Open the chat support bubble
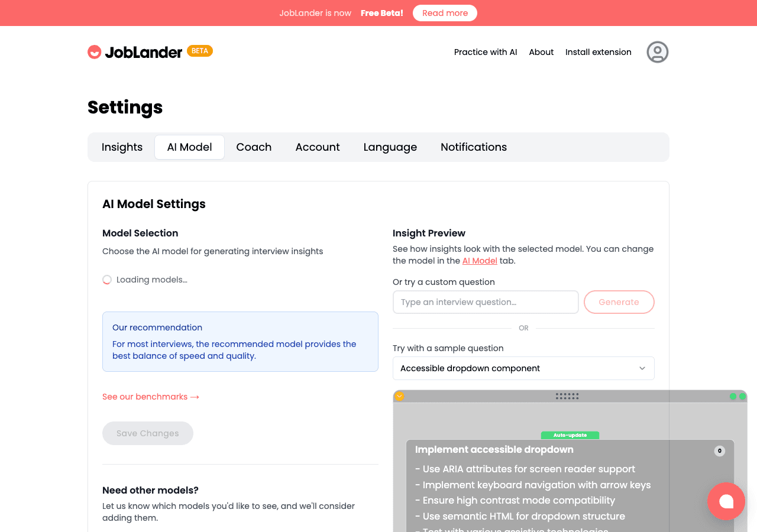 point(726,501)
